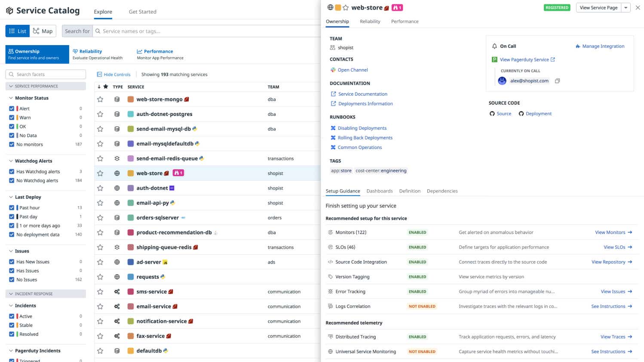644x362 pixels.
Task: Click the Slack icon next to Open Channel
Action: (x=333, y=70)
